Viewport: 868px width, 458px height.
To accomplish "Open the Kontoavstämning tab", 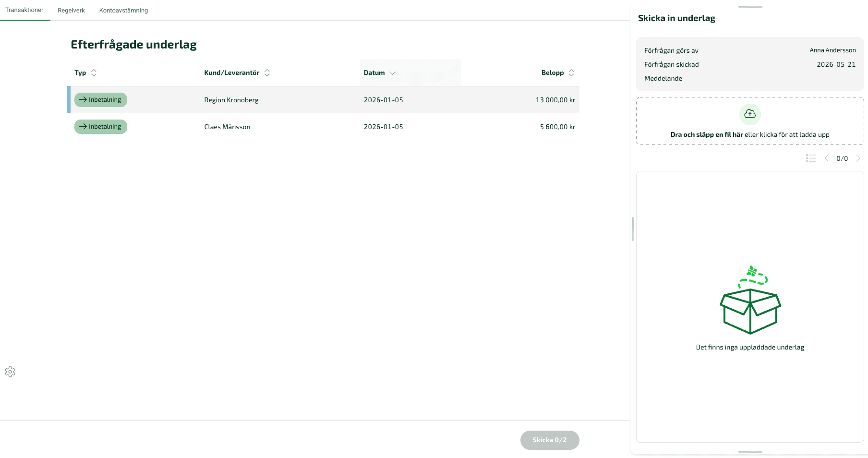I will click(123, 10).
